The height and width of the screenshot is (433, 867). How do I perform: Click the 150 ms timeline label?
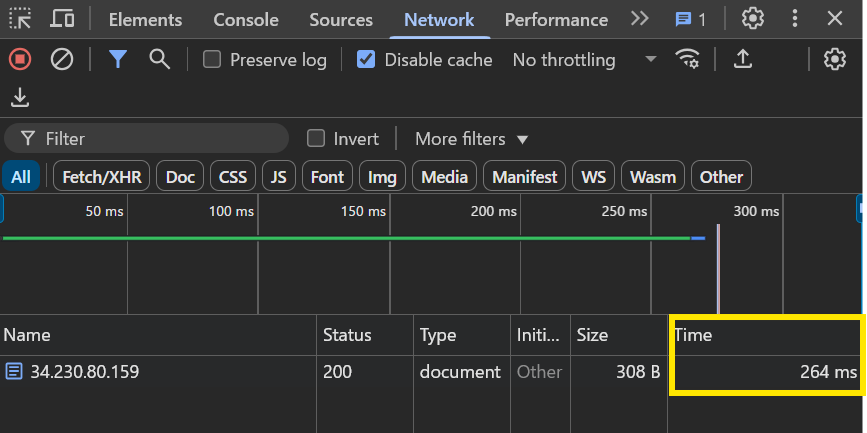[x=363, y=211]
